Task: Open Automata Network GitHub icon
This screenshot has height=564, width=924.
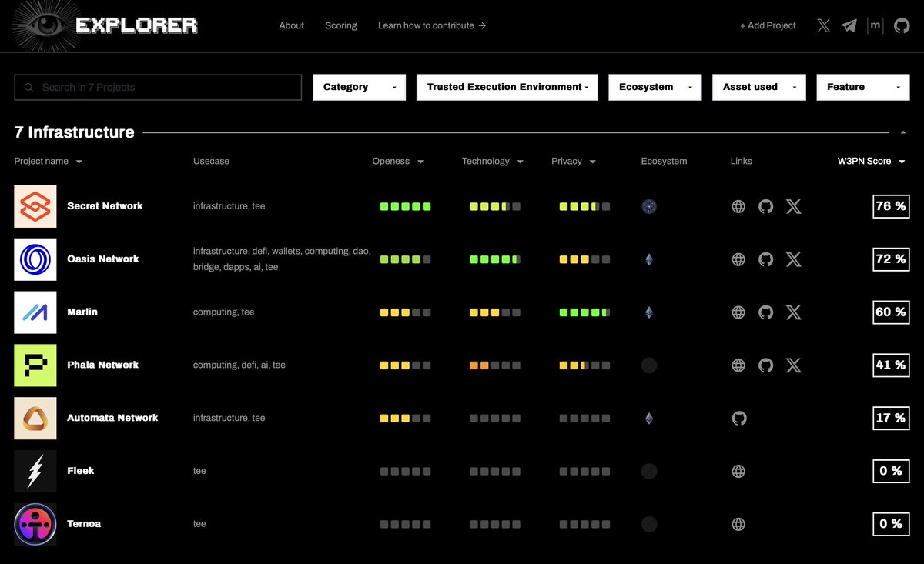Action: (x=738, y=419)
